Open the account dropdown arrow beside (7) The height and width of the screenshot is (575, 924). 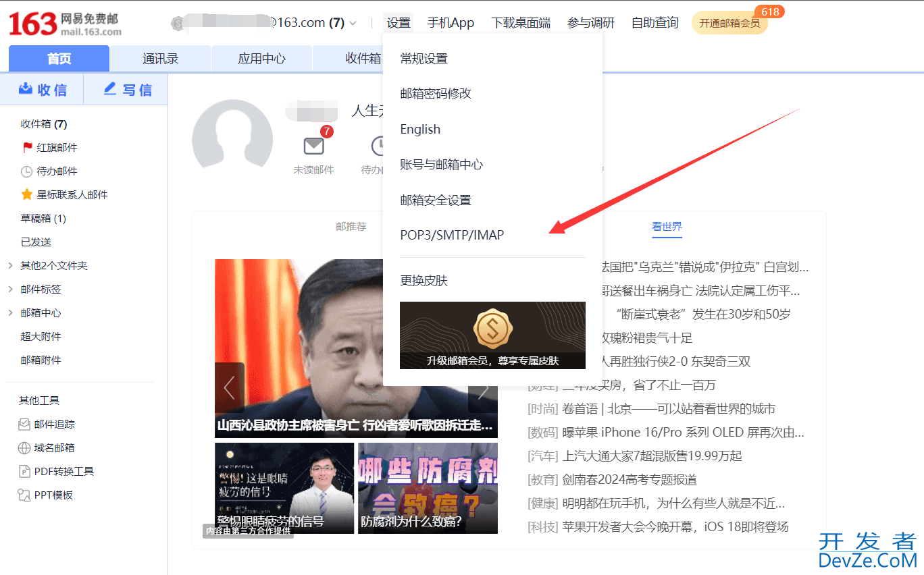(353, 23)
